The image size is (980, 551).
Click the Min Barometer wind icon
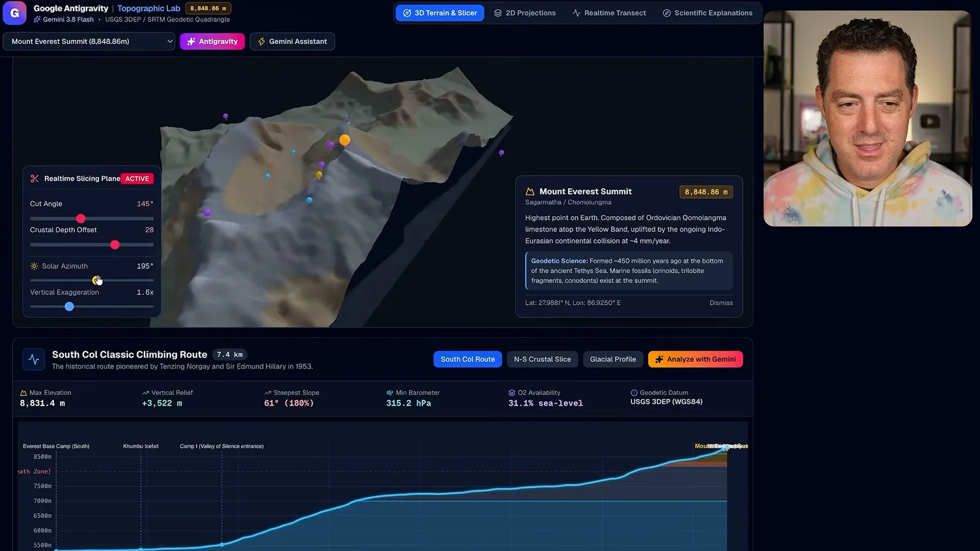pos(390,393)
